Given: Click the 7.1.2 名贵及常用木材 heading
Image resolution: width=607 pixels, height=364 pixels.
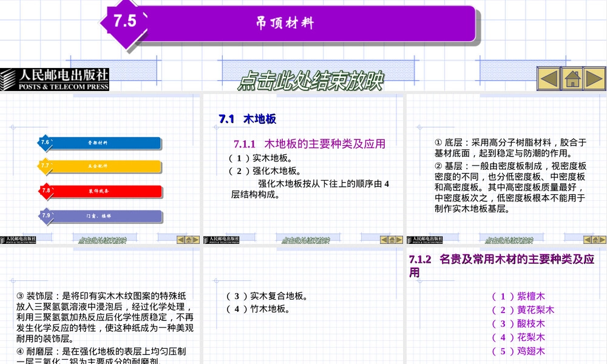Looking at the screenshot, I should tap(502, 266).
